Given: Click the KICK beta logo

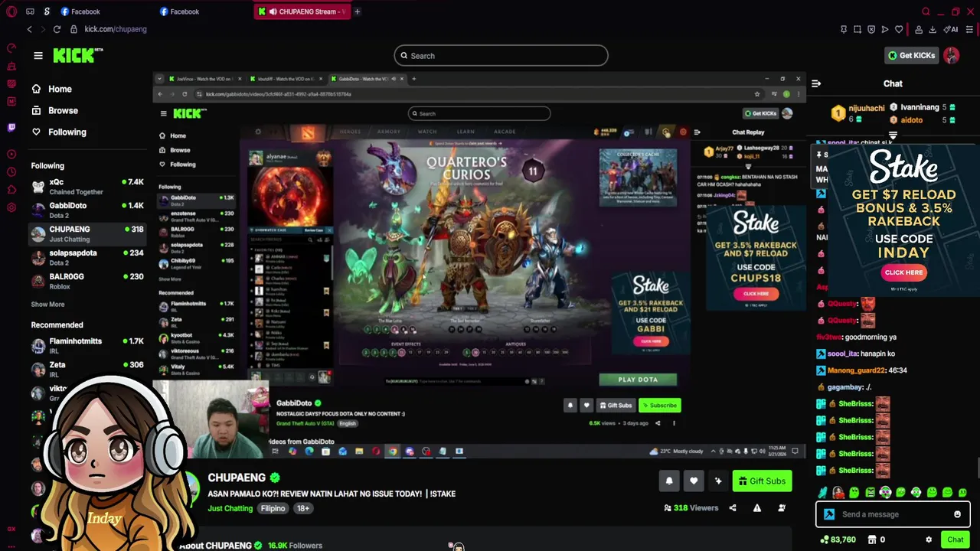Looking at the screenshot, I should coord(77,55).
